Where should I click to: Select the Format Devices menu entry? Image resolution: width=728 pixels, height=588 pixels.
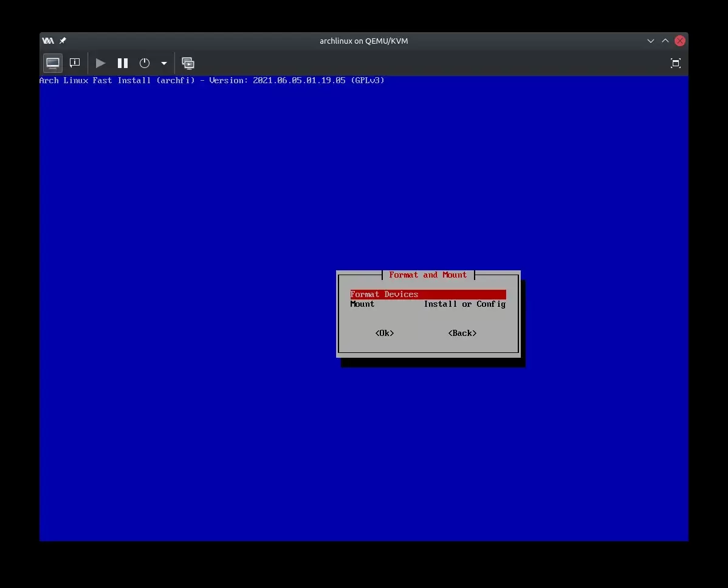(x=384, y=295)
